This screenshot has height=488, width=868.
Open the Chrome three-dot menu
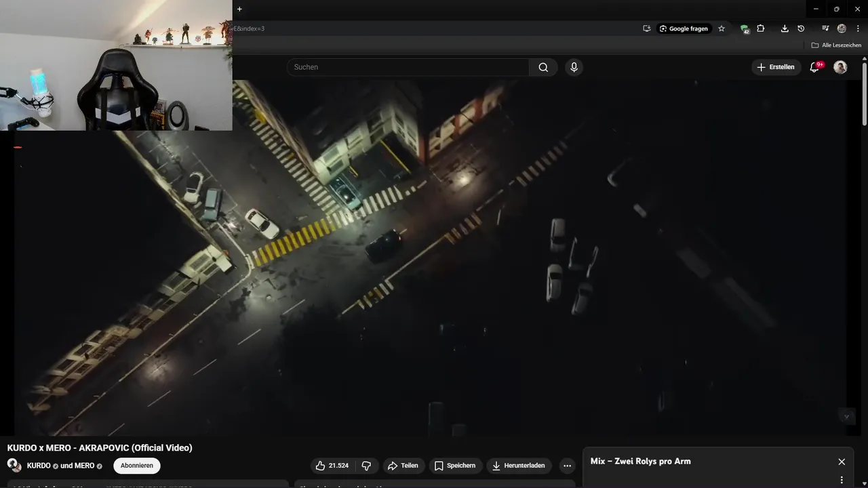pos(858,28)
